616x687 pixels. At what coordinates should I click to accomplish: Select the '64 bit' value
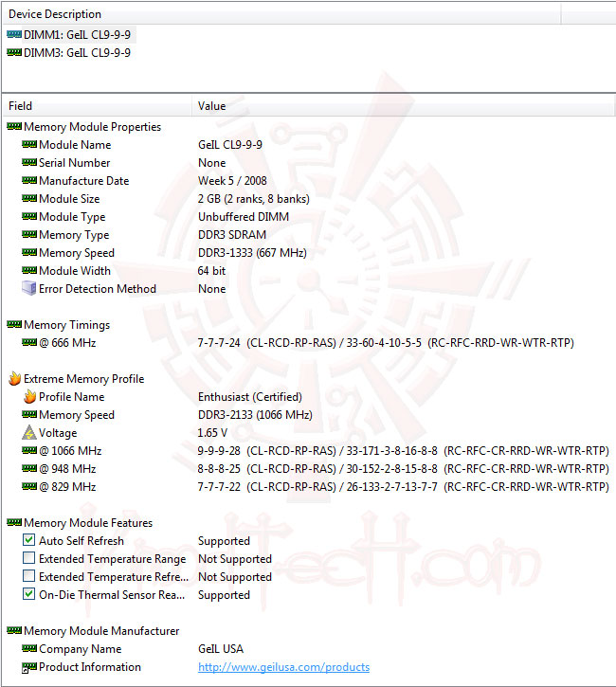click(x=211, y=271)
